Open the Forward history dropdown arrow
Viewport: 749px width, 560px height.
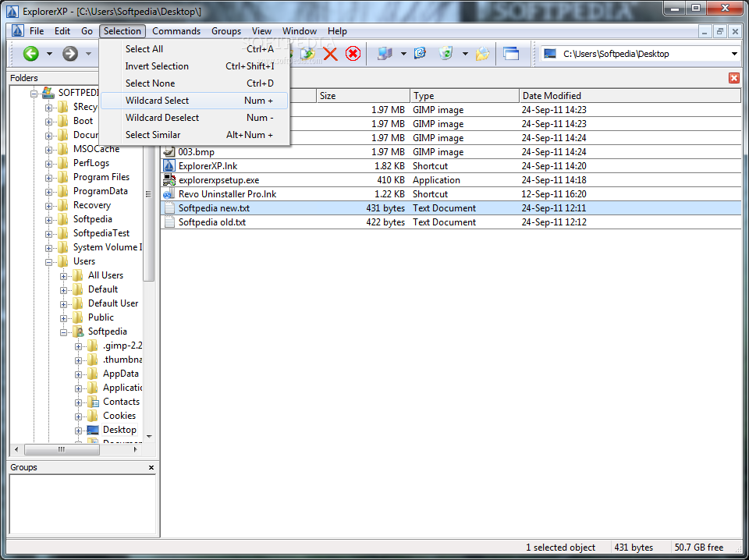tap(88, 54)
